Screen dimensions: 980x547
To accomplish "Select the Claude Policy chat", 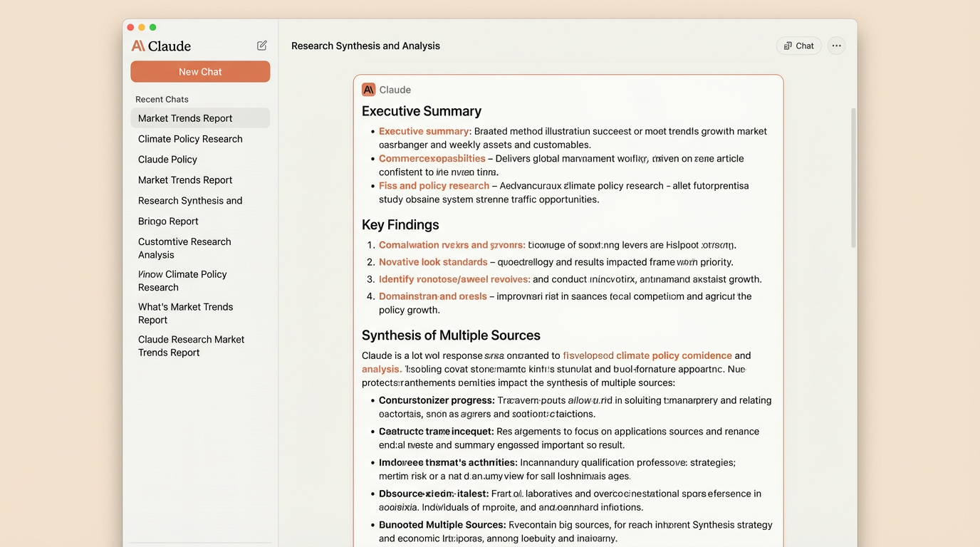I will [167, 160].
